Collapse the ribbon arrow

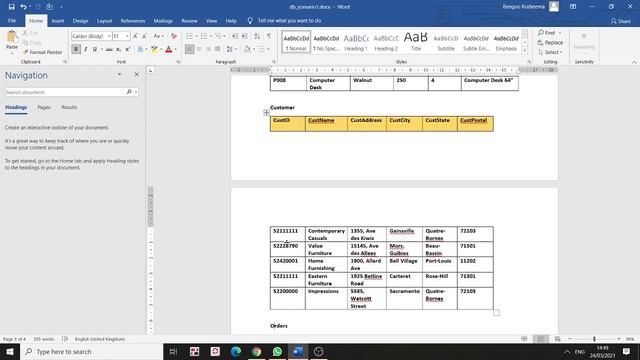pyautogui.click(x=634, y=62)
